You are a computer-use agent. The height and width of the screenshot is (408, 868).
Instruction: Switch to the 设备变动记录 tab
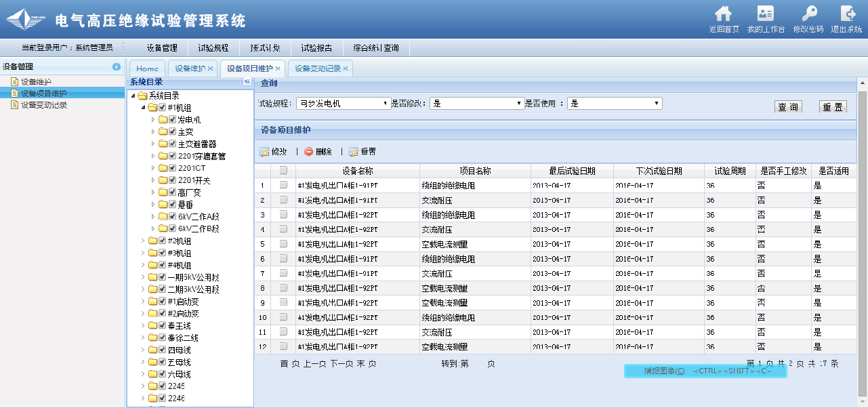tap(317, 68)
